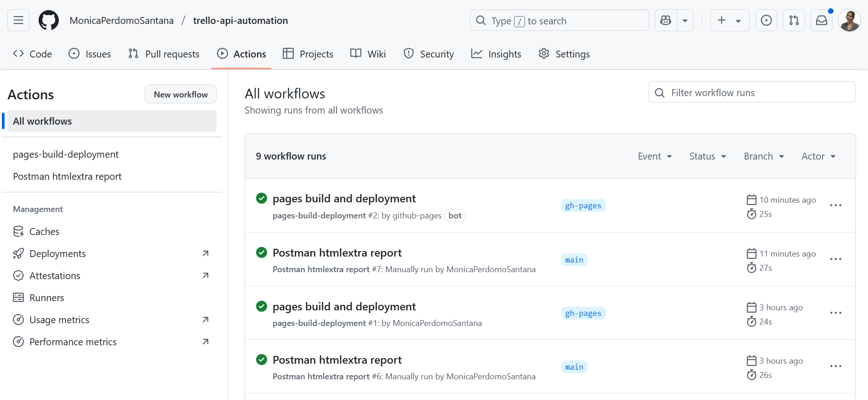Click main branch label on run #7
Viewport: 868px width, 400px height.
tap(574, 260)
